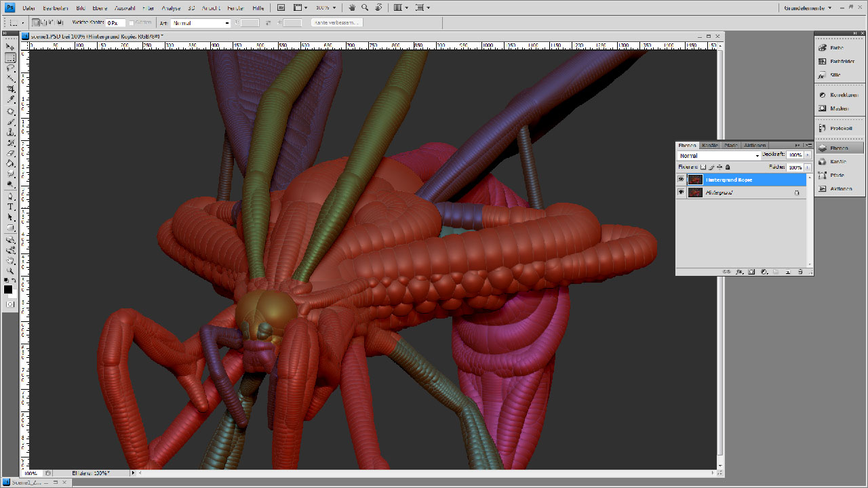Viewport: 868px width, 488px height.
Task: Switch to the Pfade tab
Action: coord(731,145)
